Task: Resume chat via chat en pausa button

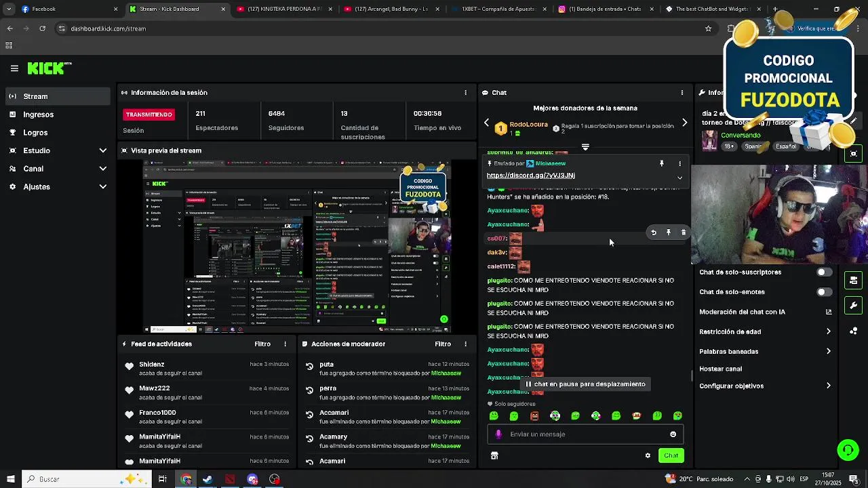Action: click(x=585, y=384)
